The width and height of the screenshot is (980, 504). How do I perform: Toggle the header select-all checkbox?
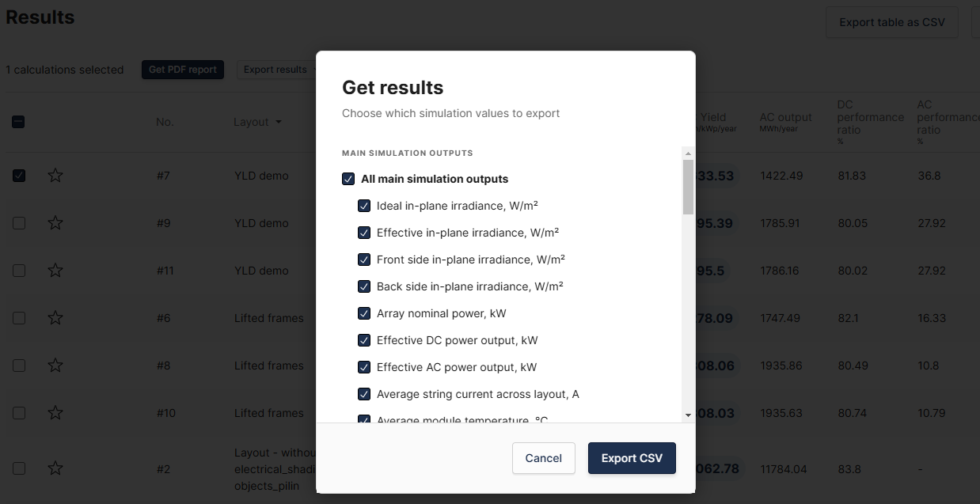(x=18, y=122)
